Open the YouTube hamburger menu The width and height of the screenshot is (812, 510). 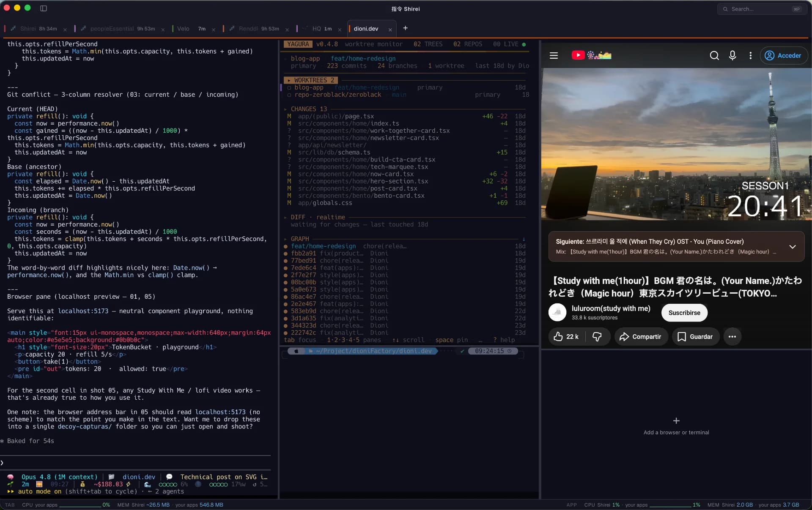pyautogui.click(x=554, y=55)
